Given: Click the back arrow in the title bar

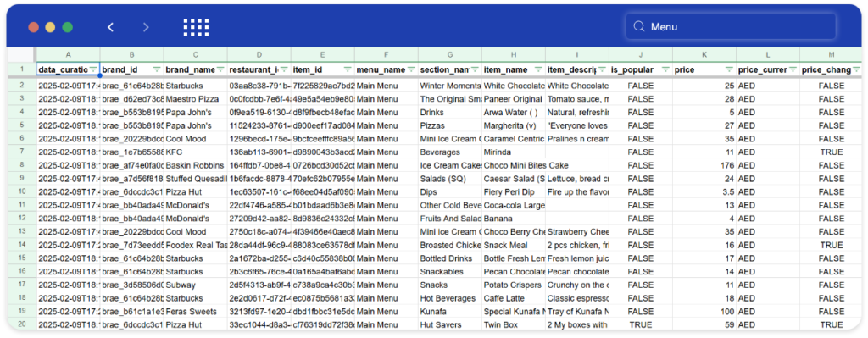Looking at the screenshot, I should (x=111, y=27).
